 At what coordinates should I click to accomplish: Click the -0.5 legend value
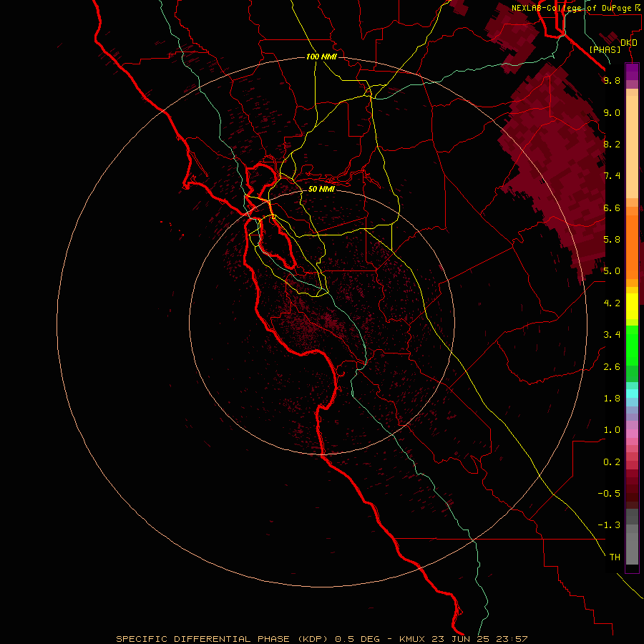[x=609, y=494]
